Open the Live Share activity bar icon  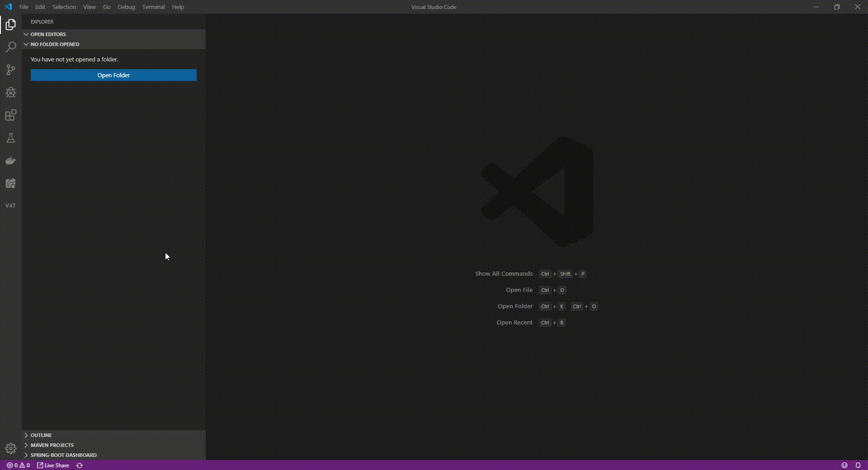11,183
